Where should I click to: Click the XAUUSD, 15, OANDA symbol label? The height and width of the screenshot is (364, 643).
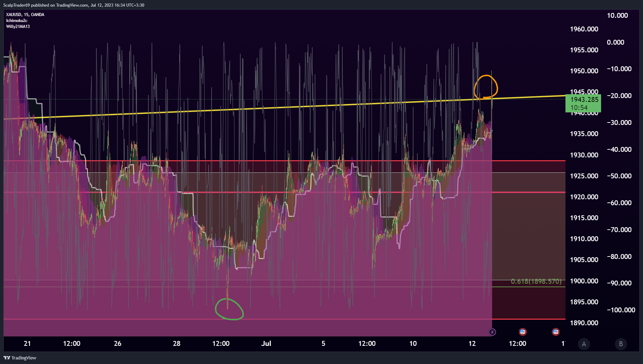(x=25, y=15)
